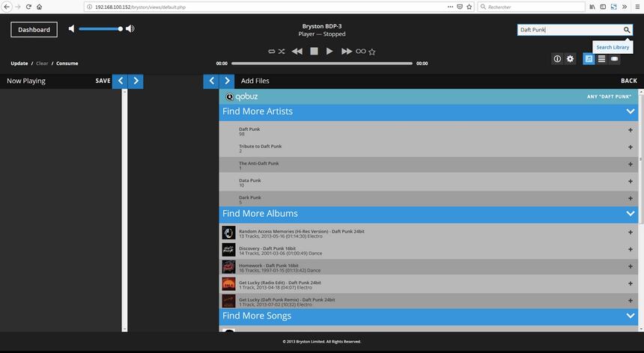Click the Search Library tooltip

[x=613, y=47]
